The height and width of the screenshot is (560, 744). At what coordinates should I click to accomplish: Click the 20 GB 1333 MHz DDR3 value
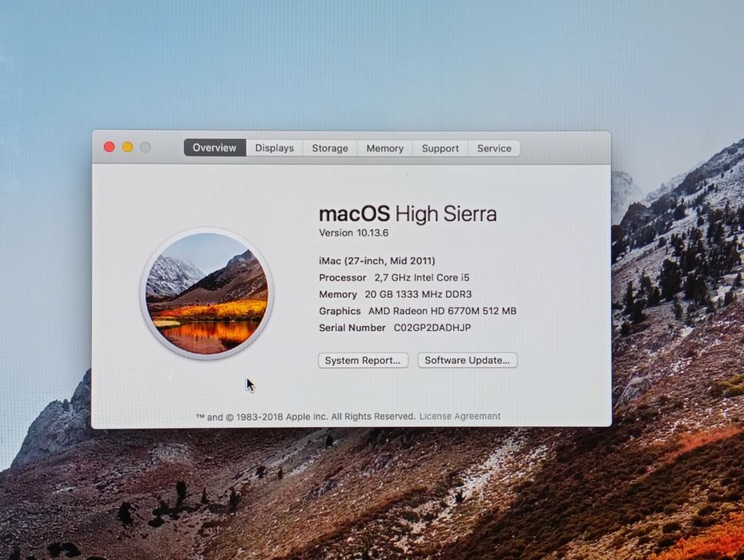tap(418, 294)
